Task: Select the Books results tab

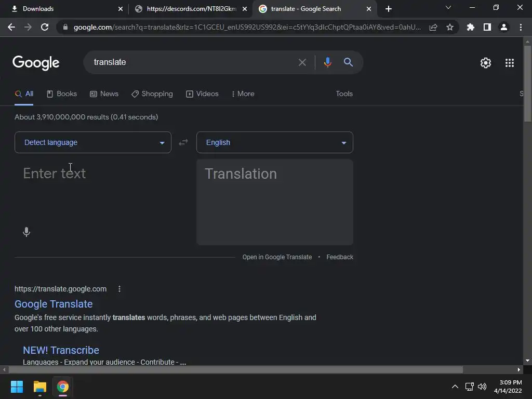Action: click(x=62, y=94)
